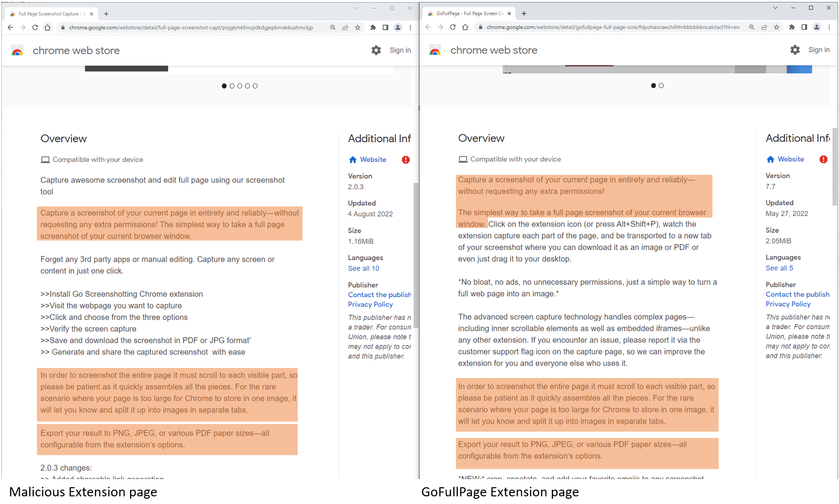Switch to the GoFullPage browser tab
839x504 pixels.
click(467, 13)
